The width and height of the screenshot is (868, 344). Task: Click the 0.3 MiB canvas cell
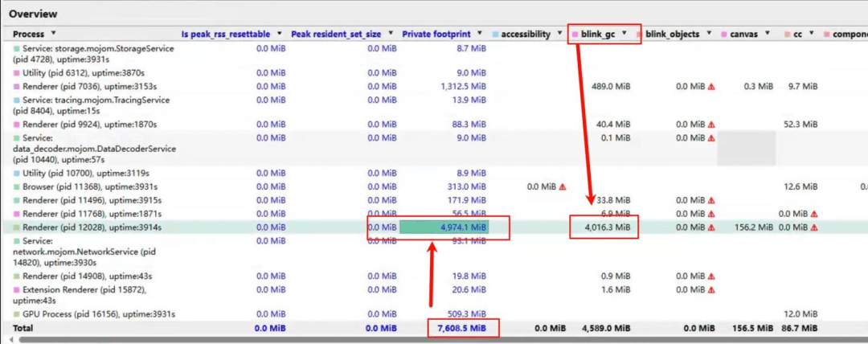[x=759, y=87]
